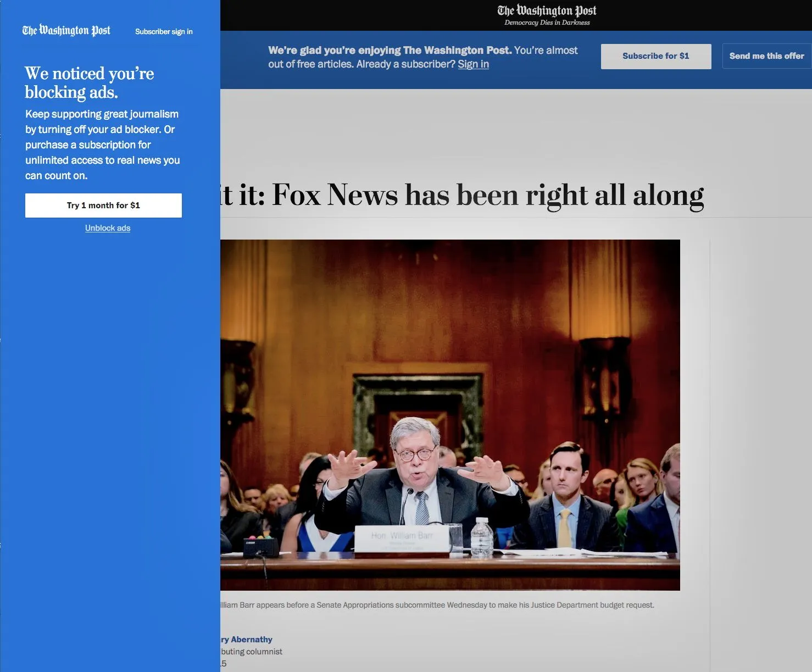Choose "Send me this offer"
812x672 pixels.
tap(766, 55)
